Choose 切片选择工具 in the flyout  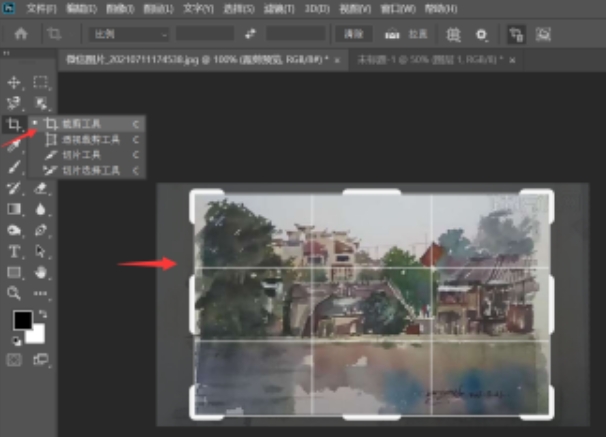click(x=87, y=170)
